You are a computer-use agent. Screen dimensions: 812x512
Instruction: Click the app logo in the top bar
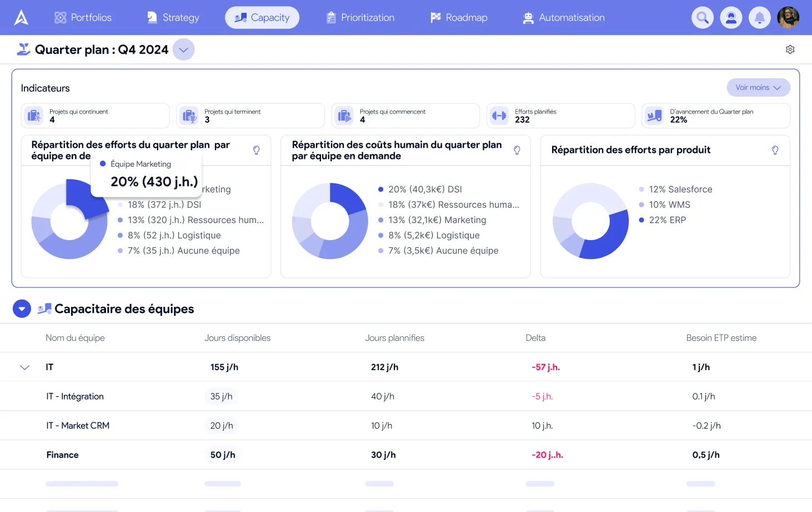[21, 17]
